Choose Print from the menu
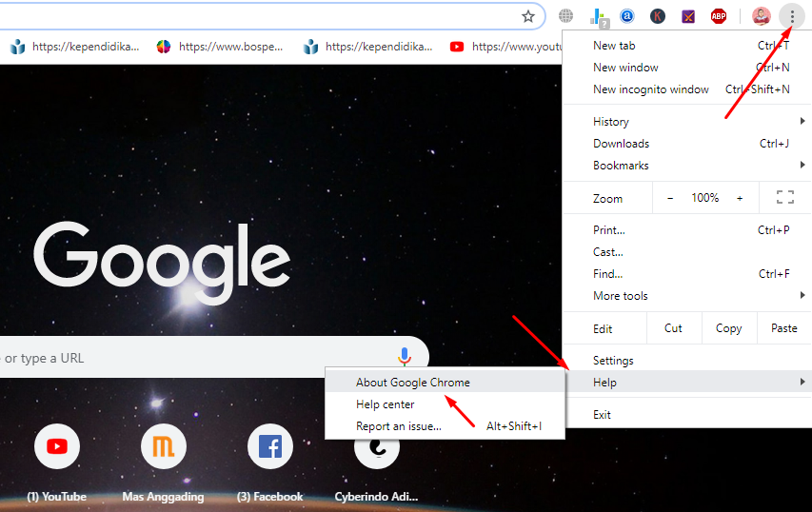 coord(687,230)
